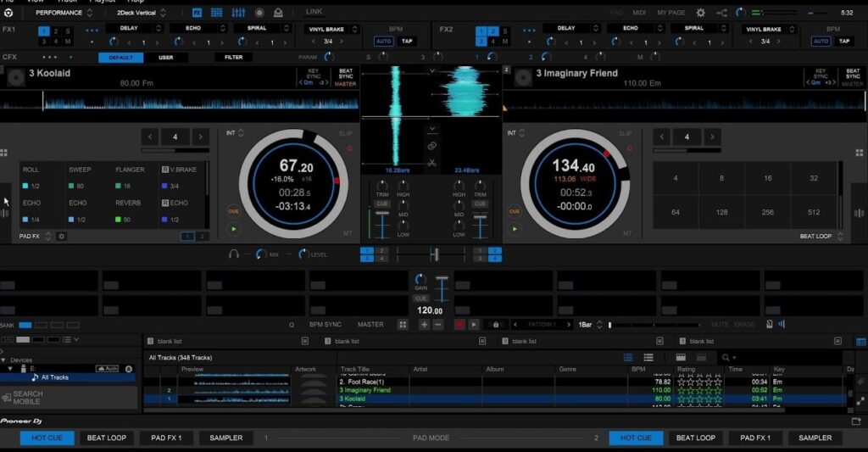Screen dimensions: 868x452
Task: Open FX1 VINYL BRAKE dropdown
Action: click(331, 29)
